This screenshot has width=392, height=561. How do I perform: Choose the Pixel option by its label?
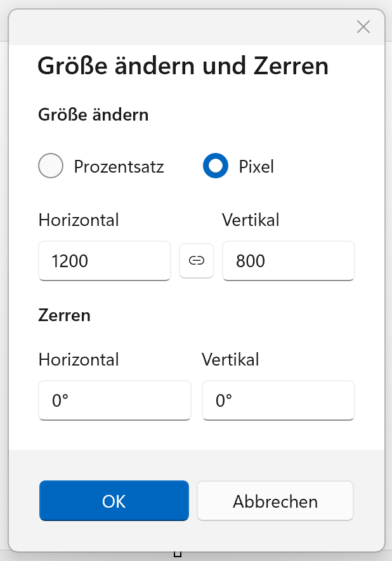click(x=256, y=167)
